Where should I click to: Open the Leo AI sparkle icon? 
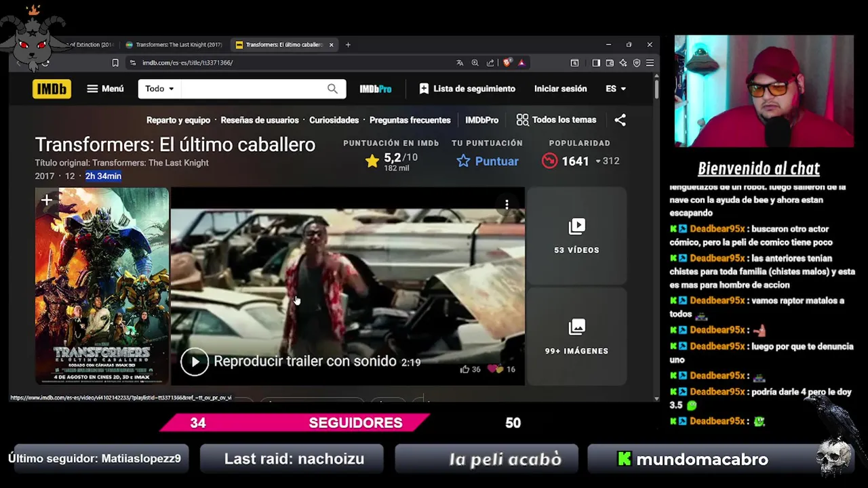(623, 63)
